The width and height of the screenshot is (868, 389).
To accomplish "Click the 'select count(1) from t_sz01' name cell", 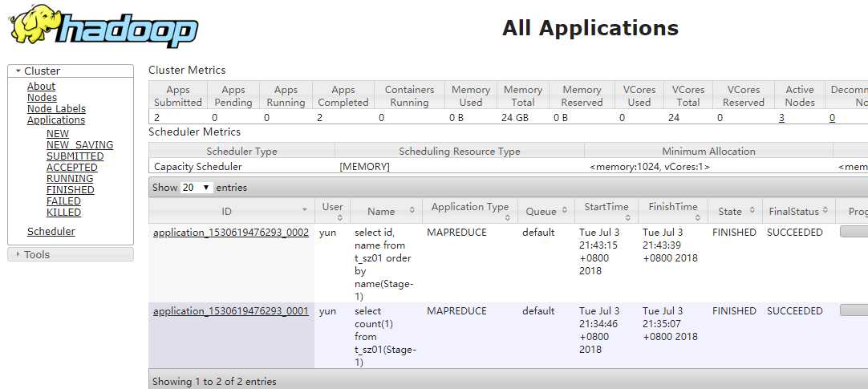I will point(385,336).
